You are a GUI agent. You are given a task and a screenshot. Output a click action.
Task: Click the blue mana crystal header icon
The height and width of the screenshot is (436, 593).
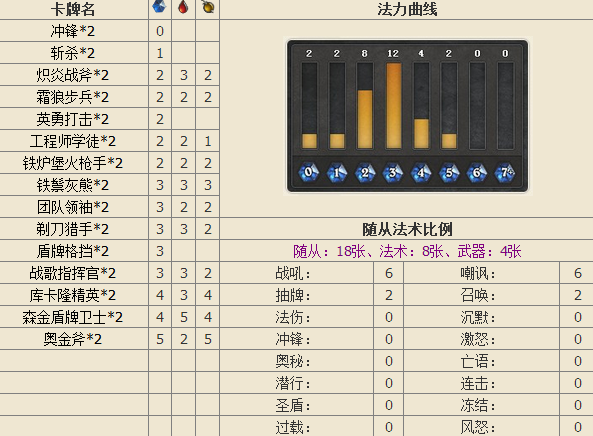point(159,7)
